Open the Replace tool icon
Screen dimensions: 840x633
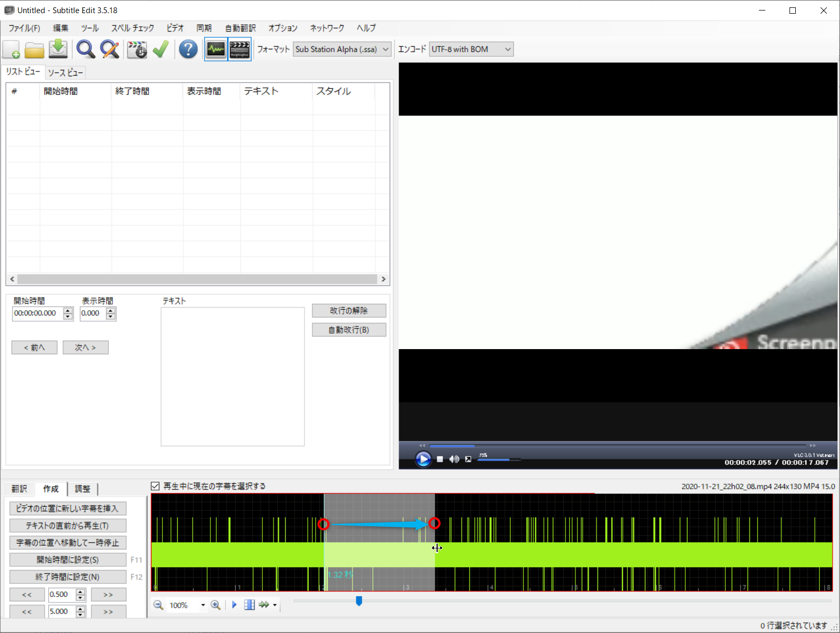(x=110, y=49)
